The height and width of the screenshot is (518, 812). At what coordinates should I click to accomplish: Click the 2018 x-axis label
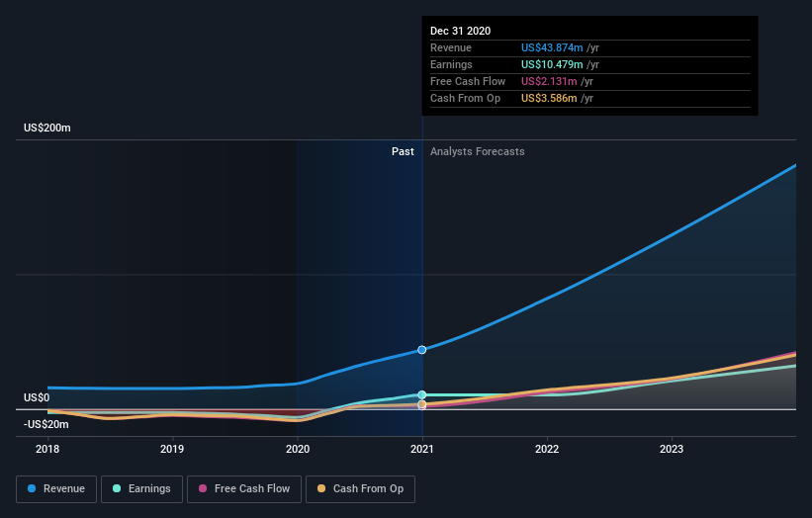click(47, 449)
